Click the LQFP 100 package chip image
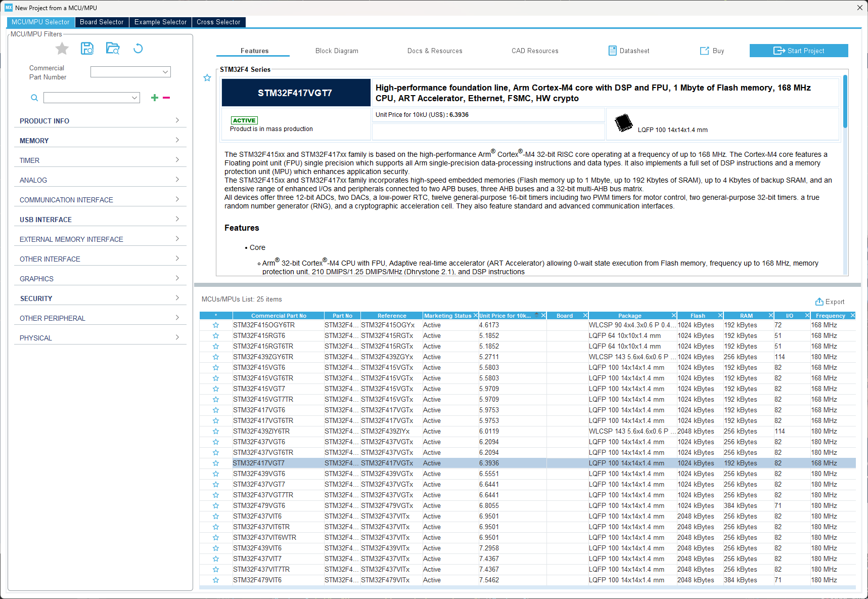Screen dimensions: 868x599 click(623, 122)
